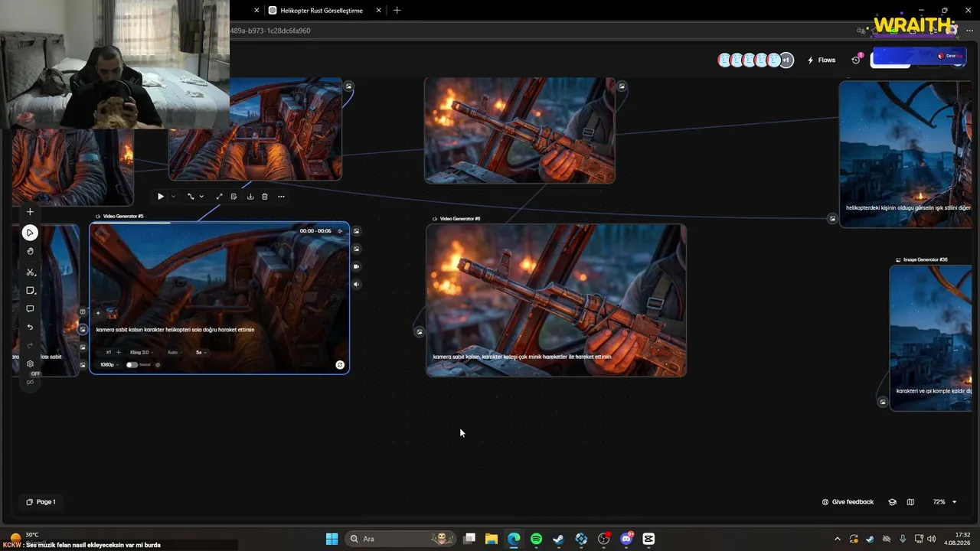980x551 pixels.
Task: Open File Explorer from the taskbar
Action: (x=491, y=539)
